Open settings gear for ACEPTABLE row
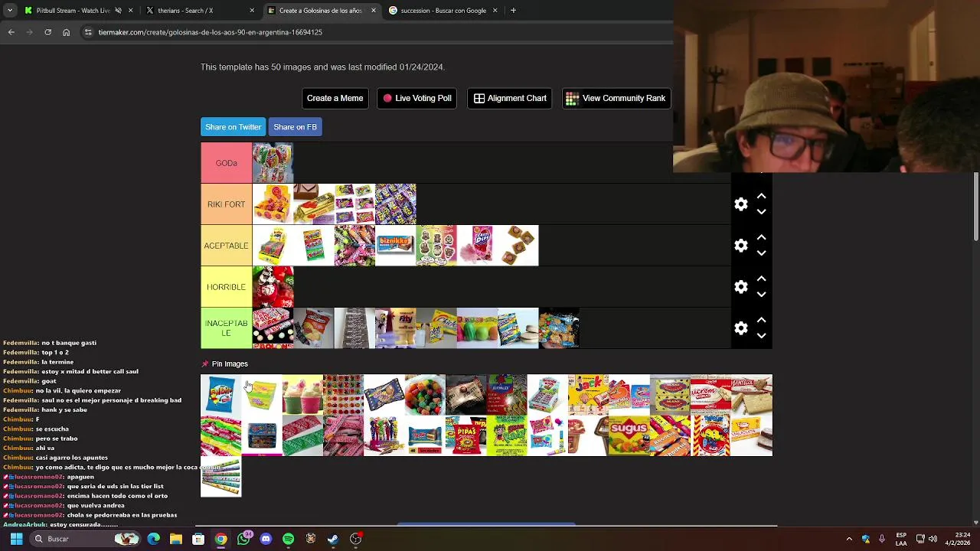 (x=741, y=246)
